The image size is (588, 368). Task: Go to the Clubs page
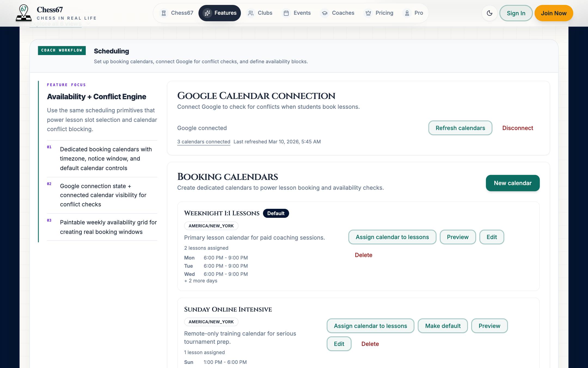pos(260,13)
